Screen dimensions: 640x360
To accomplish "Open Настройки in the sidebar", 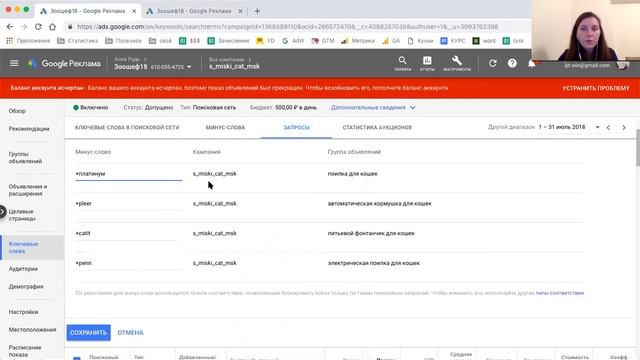I will [23, 312].
